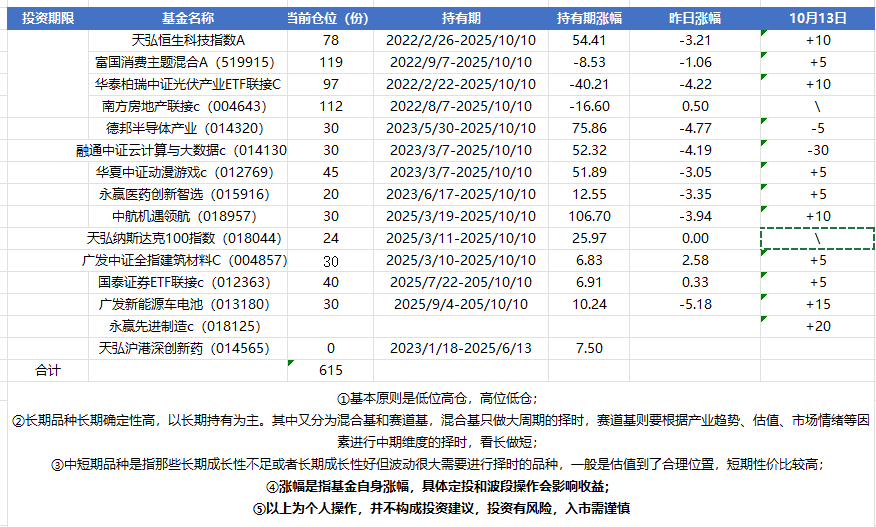Click the 富国消费主题混合A（519915）cell
Viewport: 876px width, 527px height.
[x=188, y=63]
